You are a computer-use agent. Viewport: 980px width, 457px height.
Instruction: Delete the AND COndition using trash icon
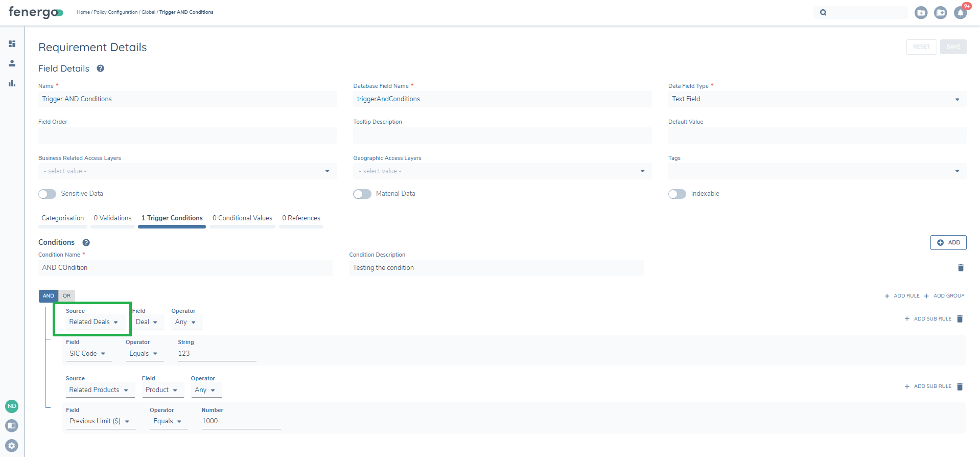961,268
